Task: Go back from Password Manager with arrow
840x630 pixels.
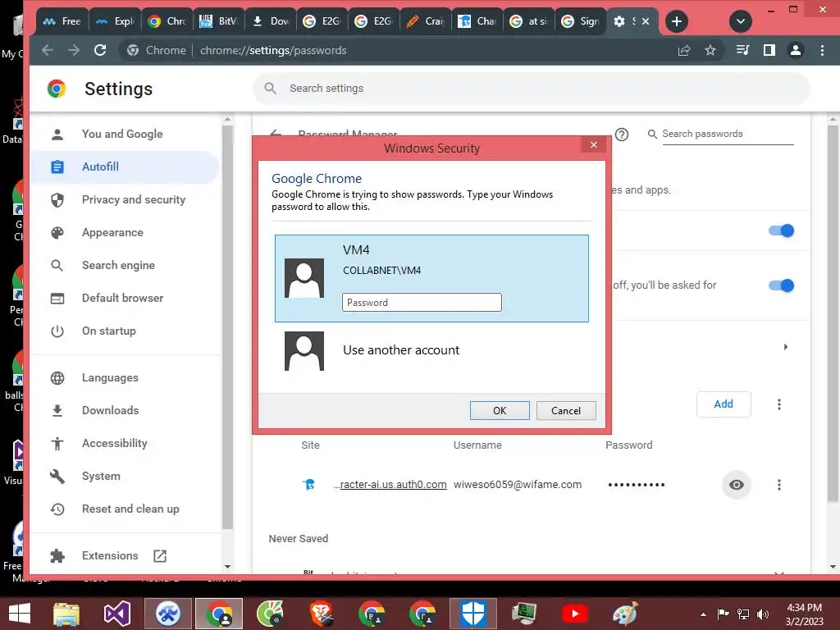Action: tap(276, 134)
